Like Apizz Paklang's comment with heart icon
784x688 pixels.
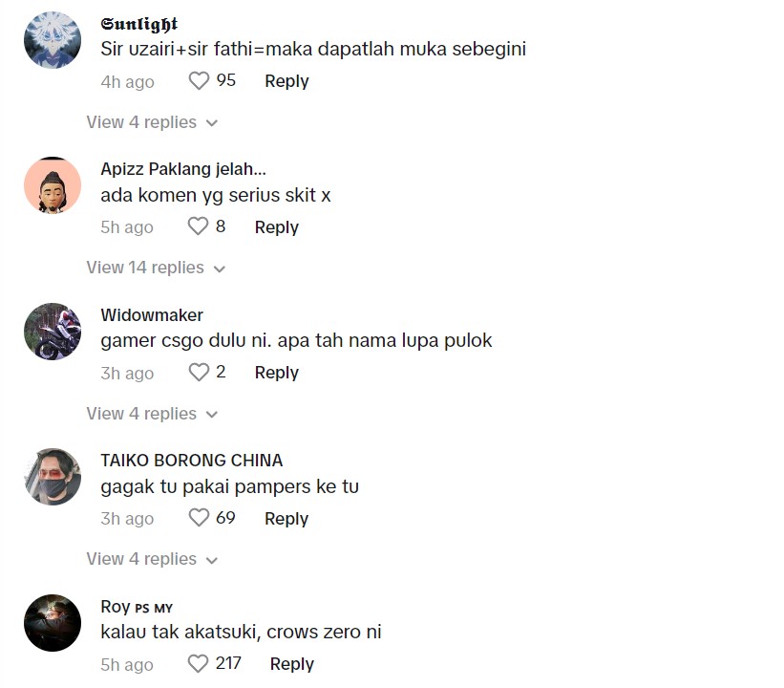tap(198, 226)
